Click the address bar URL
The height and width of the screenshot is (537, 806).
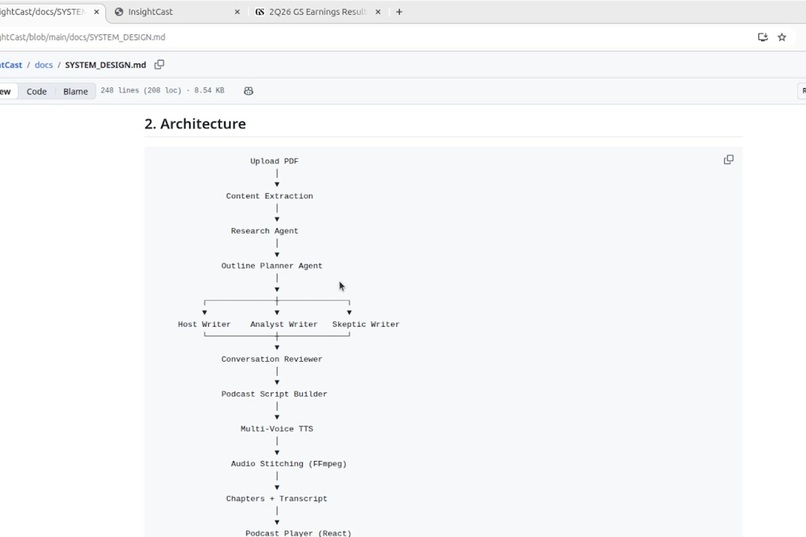[82, 37]
